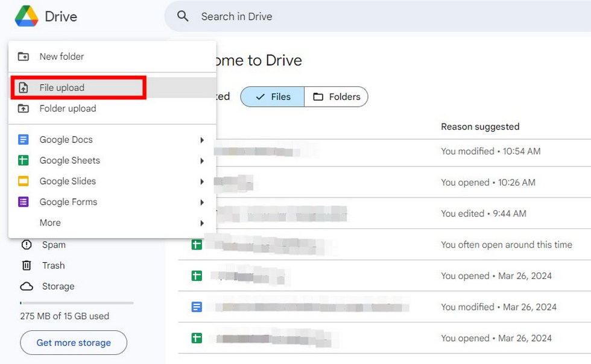Click the Google Docs icon in menu
This screenshot has height=364, width=591.
[24, 140]
